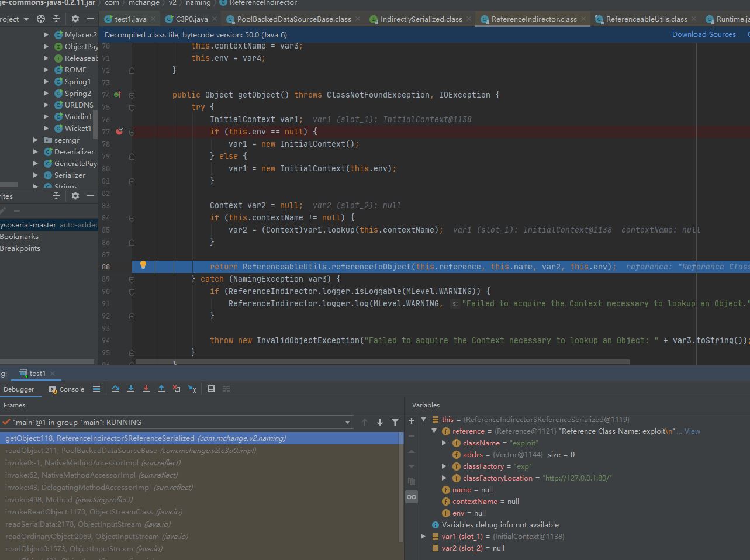
Task: Click the Step Over debug icon
Action: (115, 389)
